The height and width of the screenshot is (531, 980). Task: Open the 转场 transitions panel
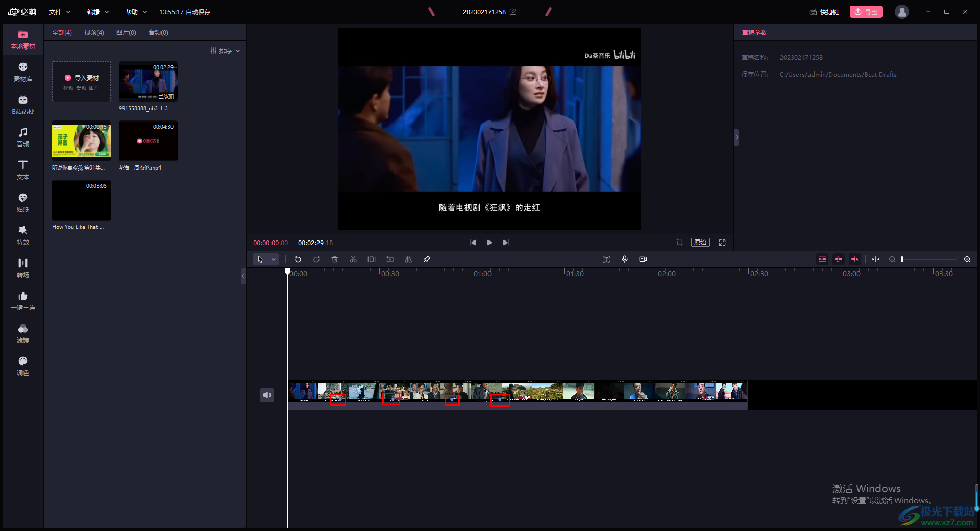coord(23,269)
